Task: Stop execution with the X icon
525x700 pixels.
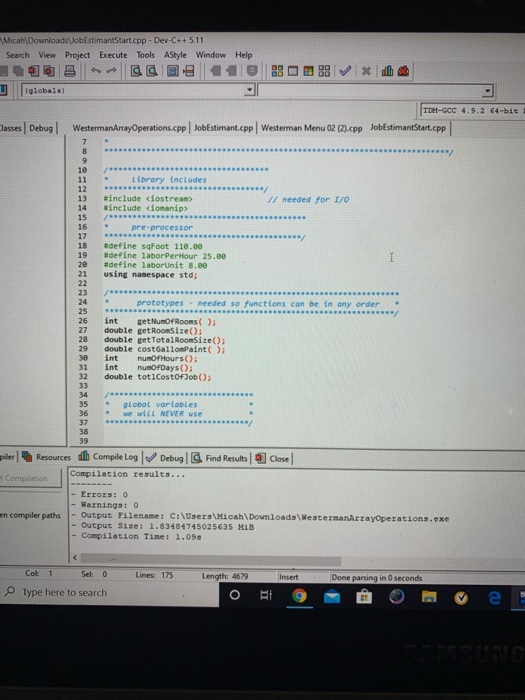Action: 366,71
